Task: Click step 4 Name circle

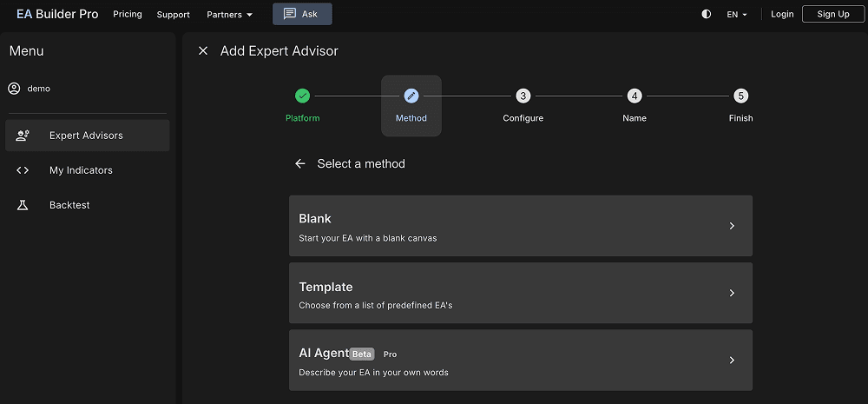Action: click(x=635, y=96)
